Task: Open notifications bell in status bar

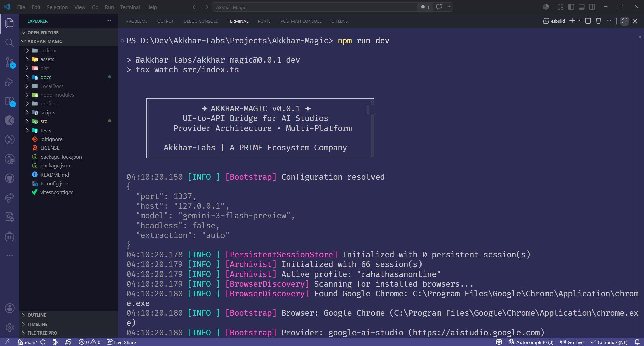Action: [637, 342]
